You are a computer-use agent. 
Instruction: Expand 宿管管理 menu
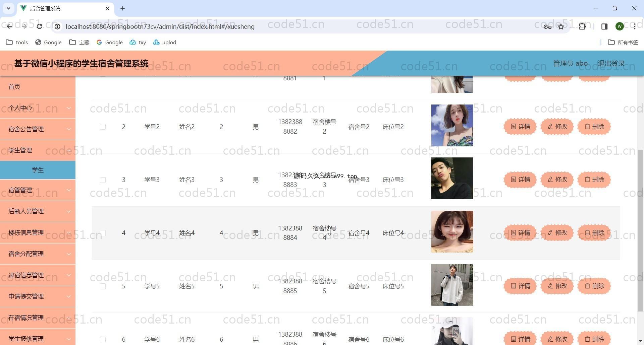coord(38,190)
